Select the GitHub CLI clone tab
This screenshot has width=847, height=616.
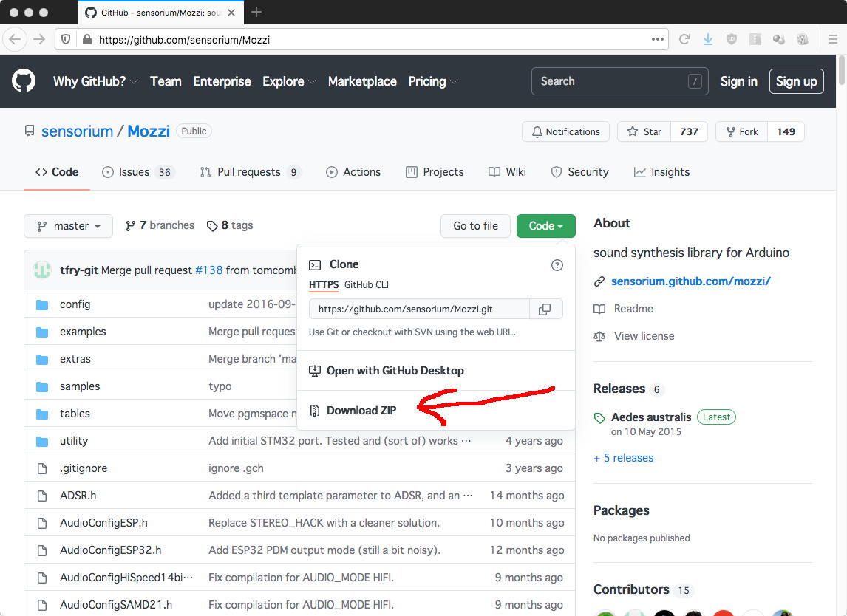pyautogui.click(x=367, y=284)
